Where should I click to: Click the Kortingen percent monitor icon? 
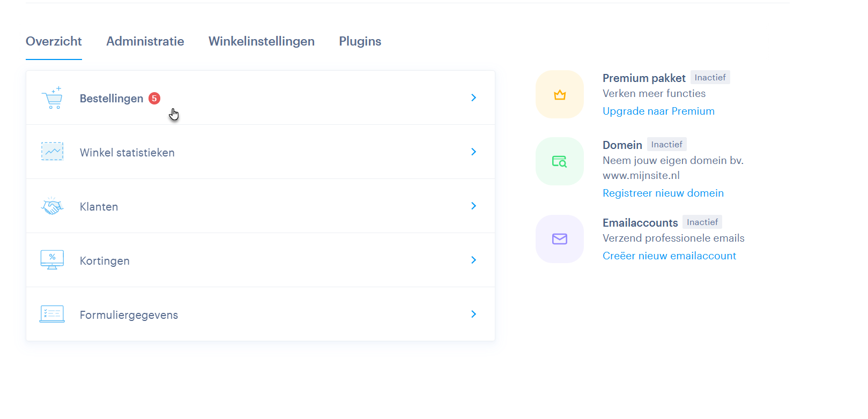coord(53,260)
